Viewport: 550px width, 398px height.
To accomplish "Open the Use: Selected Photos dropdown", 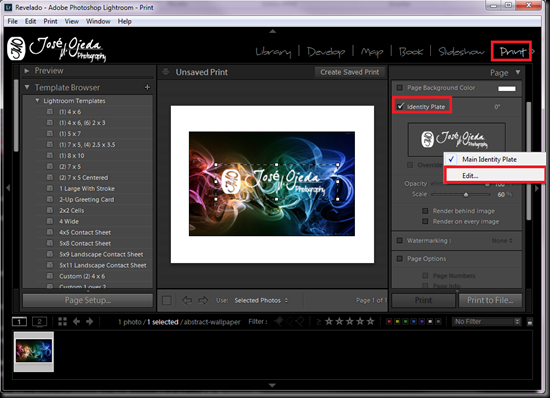I will coord(261,301).
